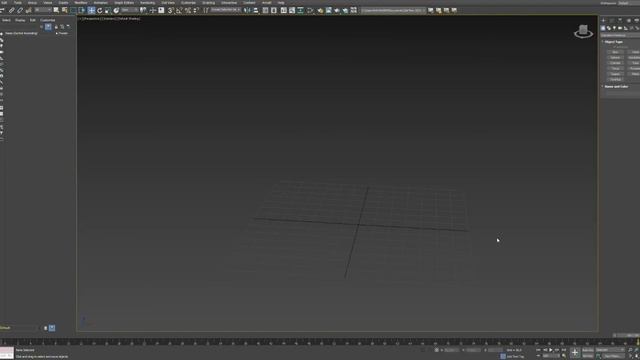Select the Shapes category icon
This screenshot has height=360, width=640.
(x=609, y=28)
